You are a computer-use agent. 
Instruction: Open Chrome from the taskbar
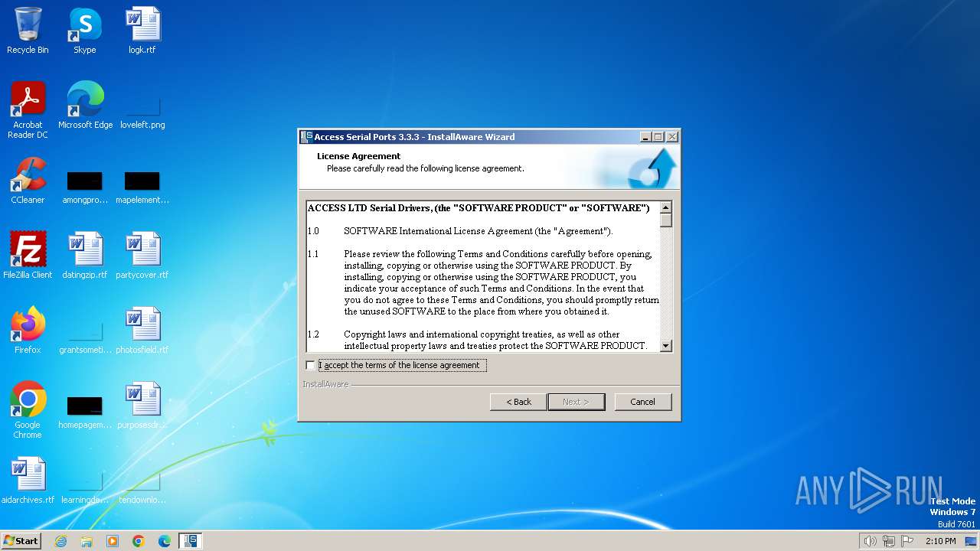click(139, 541)
